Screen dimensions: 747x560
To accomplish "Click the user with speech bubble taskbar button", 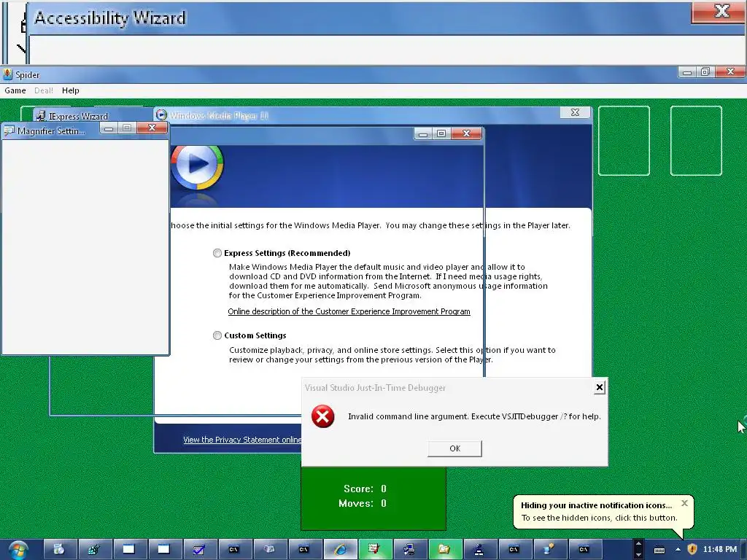I will click(549, 550).
